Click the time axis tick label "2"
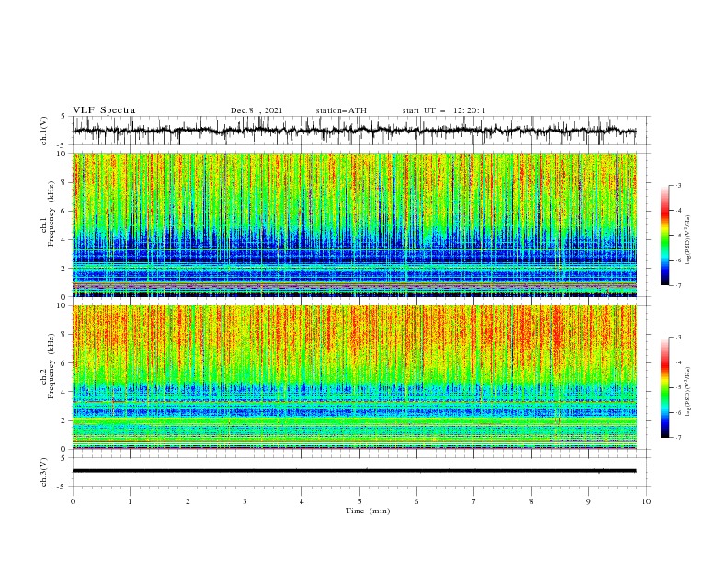Viewport: 728px width, 563px height. [x=188, y=501]
